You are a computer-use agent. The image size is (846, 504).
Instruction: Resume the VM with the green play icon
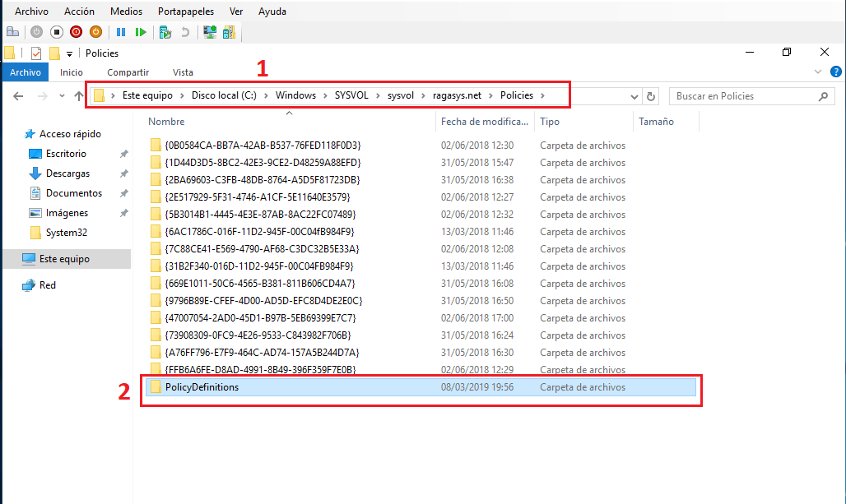140,31
